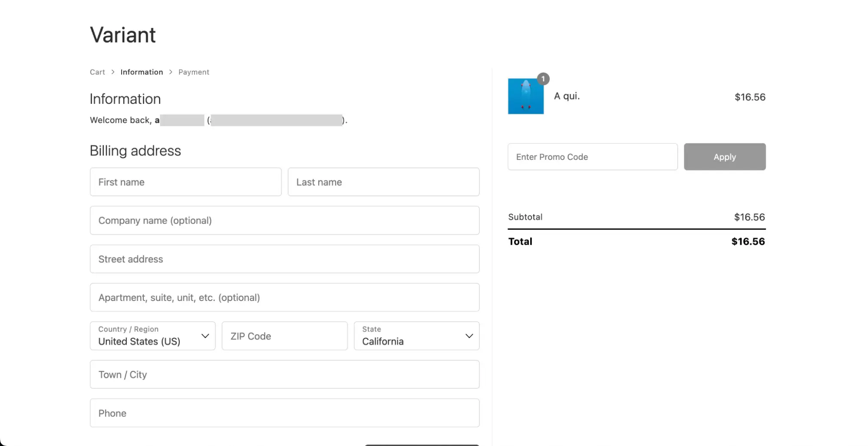Select the Information breadcrumb step
This screenshot has height=446, width=868.
pyautogui.click(x=142, y=72)
